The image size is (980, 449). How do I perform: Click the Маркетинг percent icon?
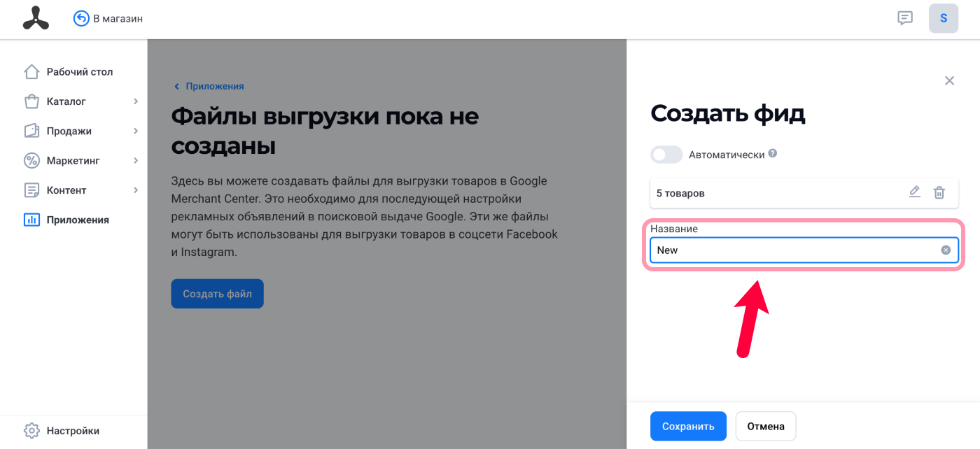(31, 161)
